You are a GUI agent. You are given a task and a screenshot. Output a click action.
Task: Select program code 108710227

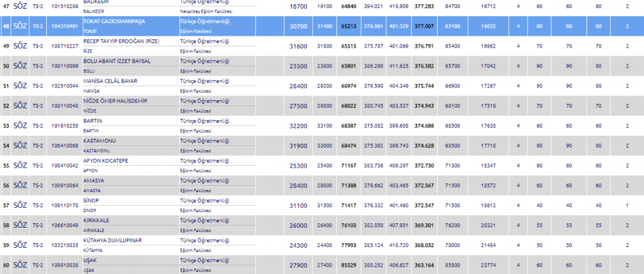(x=64, y=46)
